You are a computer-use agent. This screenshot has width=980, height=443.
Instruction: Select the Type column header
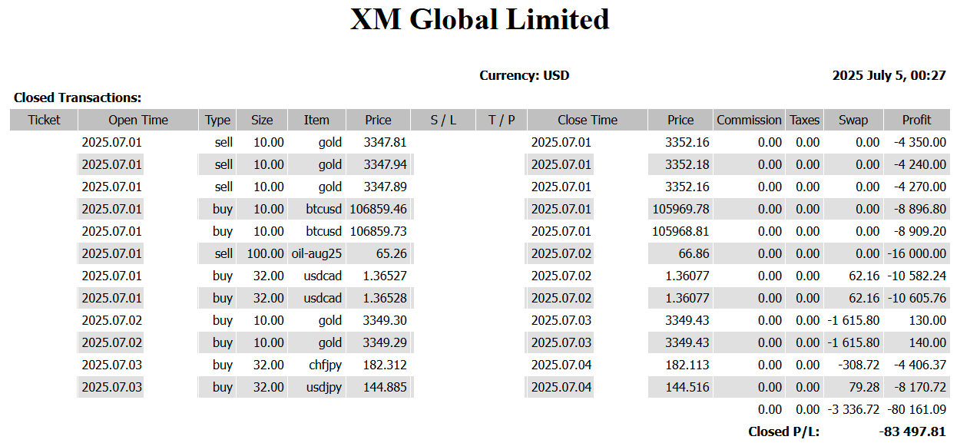[x=217, y=120]
